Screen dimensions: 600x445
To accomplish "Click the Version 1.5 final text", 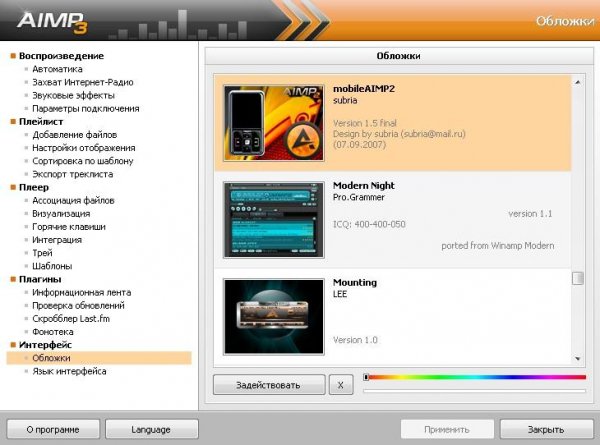I will coord(365,123).
